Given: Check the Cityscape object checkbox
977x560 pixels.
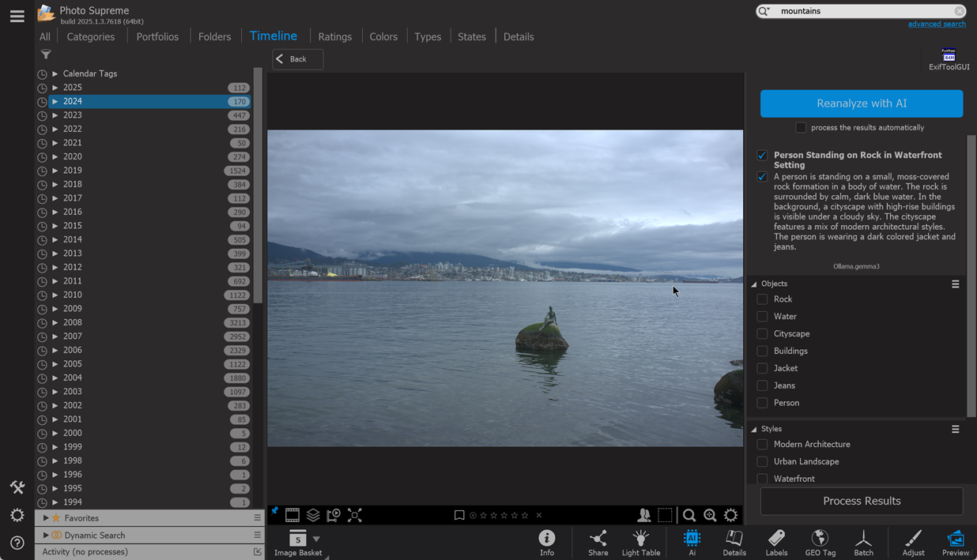Looking at the screenshot, I should (762, 334).
